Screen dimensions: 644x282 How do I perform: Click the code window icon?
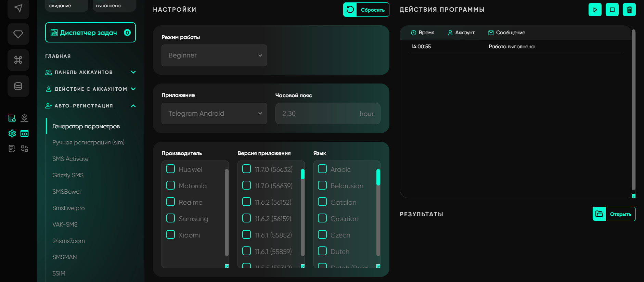point(24,133)
